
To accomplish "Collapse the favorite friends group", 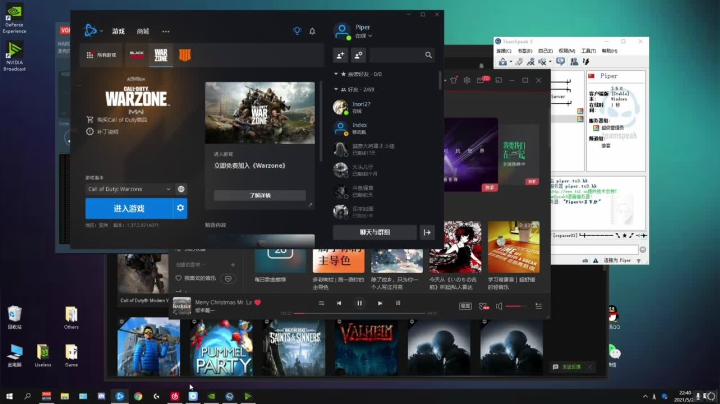I will [336, 74].
